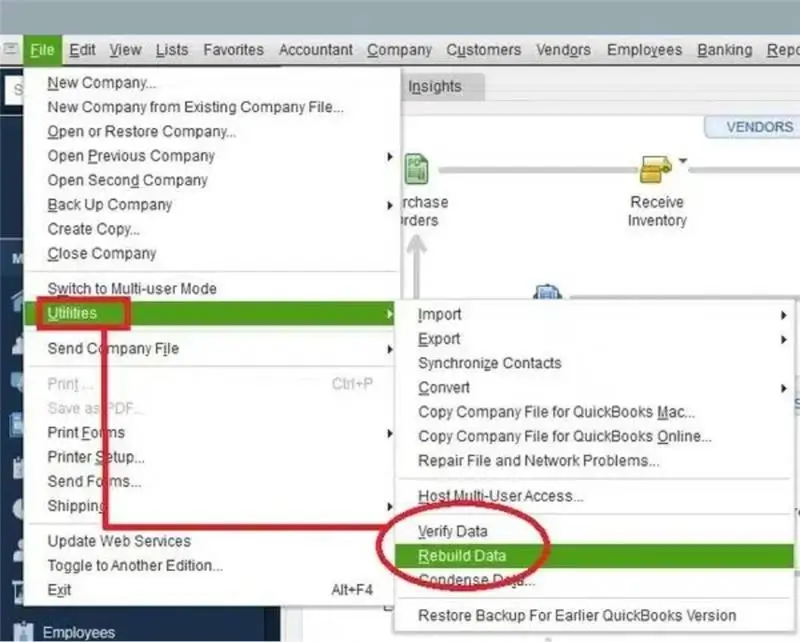Open the Edit menu
This screenshot has width=800, height=642.
pos(82,50)
